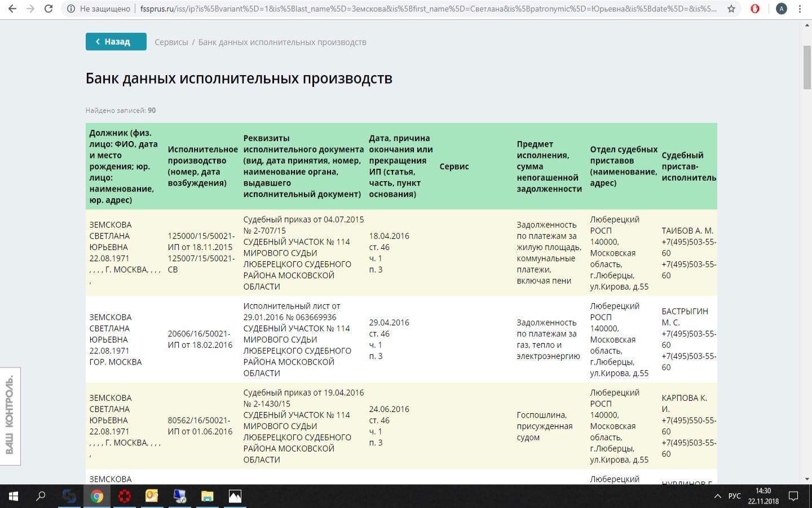This screenshot has height=508, width=812.
Task: Open "Банк данных исполнительных производств" breadcrumb
Action: (283, 42)
